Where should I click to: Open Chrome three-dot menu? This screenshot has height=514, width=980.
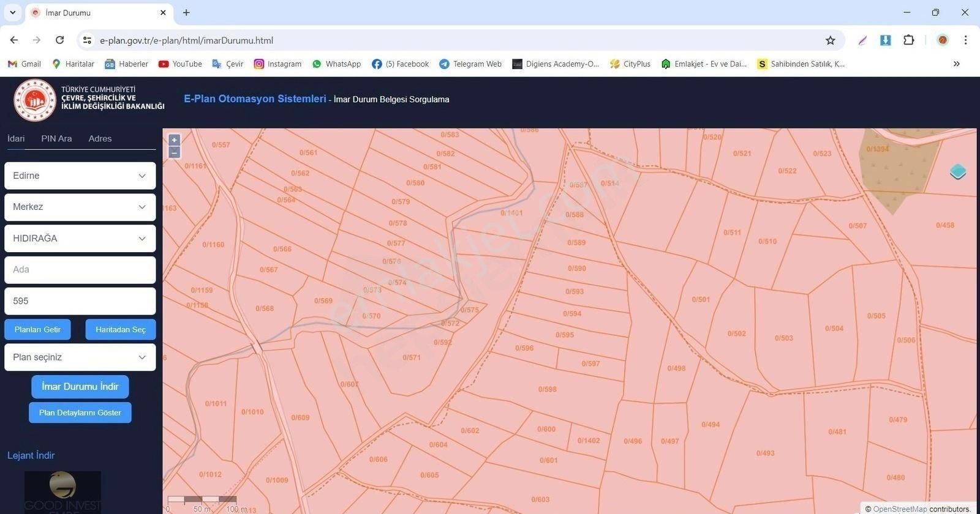[965, 40]
